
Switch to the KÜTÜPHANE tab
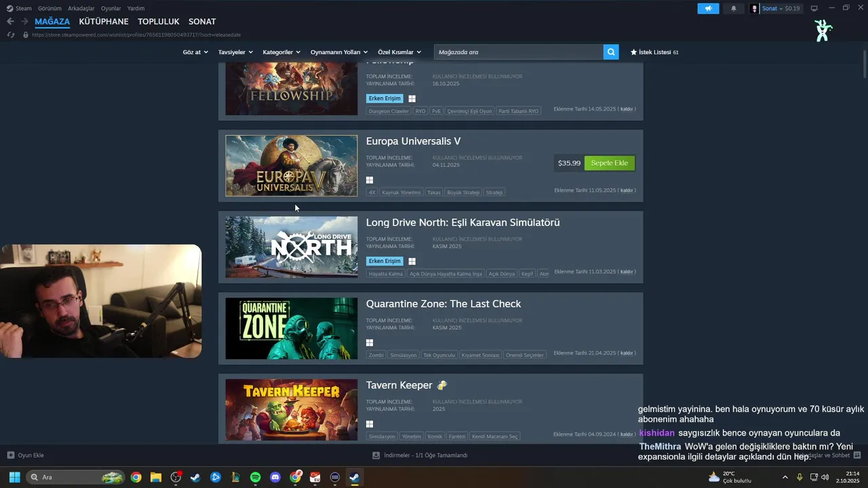(104, 22)
